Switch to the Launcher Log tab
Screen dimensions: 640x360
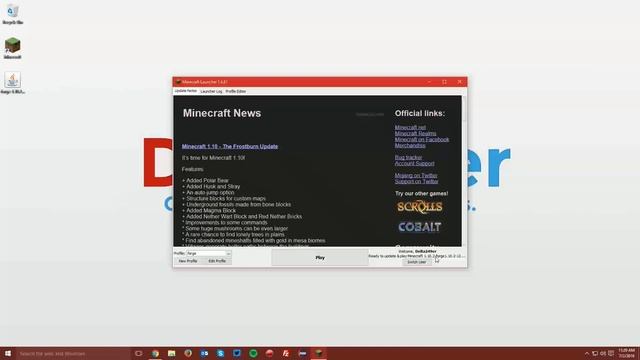click(211, 91)
